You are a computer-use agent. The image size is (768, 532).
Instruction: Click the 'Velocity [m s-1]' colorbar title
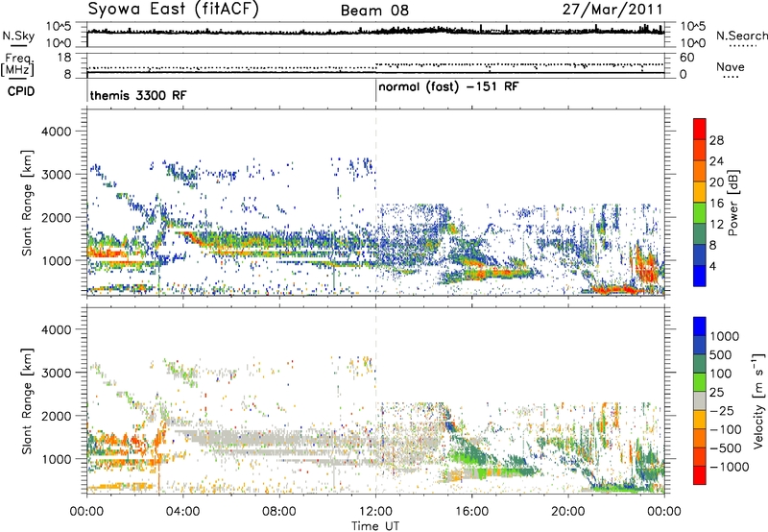[x=758, y=400]
